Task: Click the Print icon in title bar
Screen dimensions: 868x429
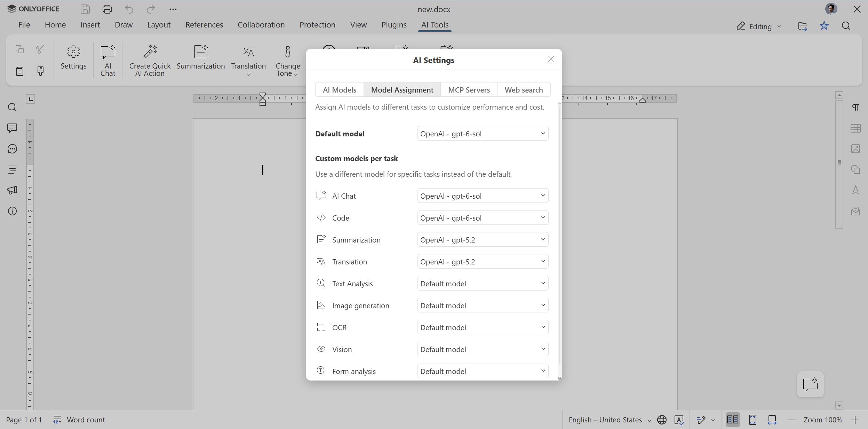Action: [107, 9]
